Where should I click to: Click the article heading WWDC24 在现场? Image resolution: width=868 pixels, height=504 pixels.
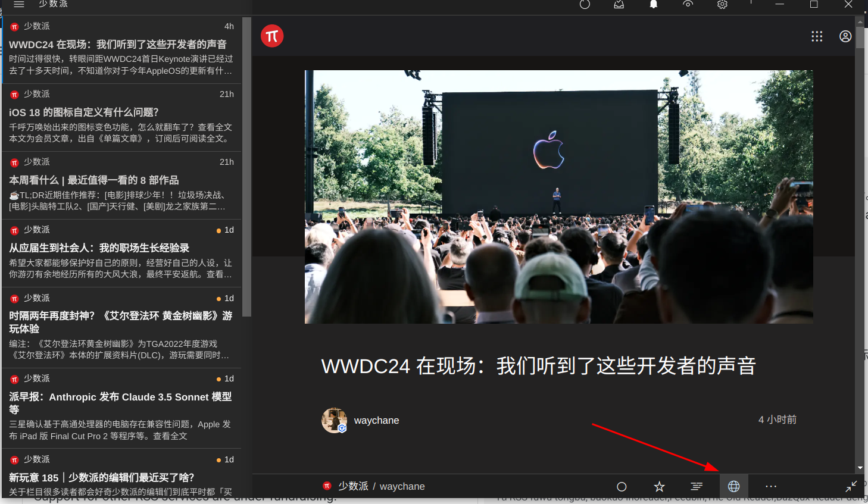point(538,366)
